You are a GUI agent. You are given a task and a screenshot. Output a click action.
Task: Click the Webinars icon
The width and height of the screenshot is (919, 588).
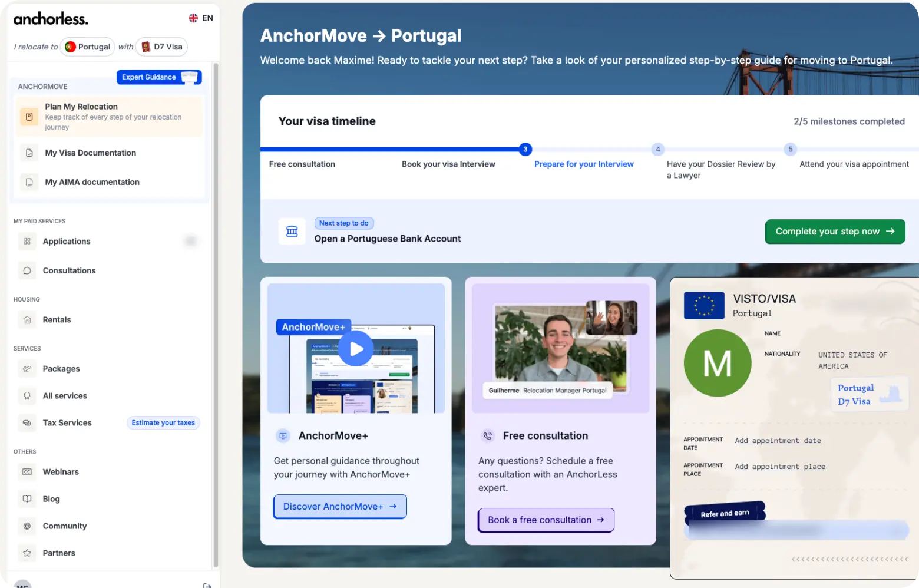pyautogui.click(x=27, y=472)
